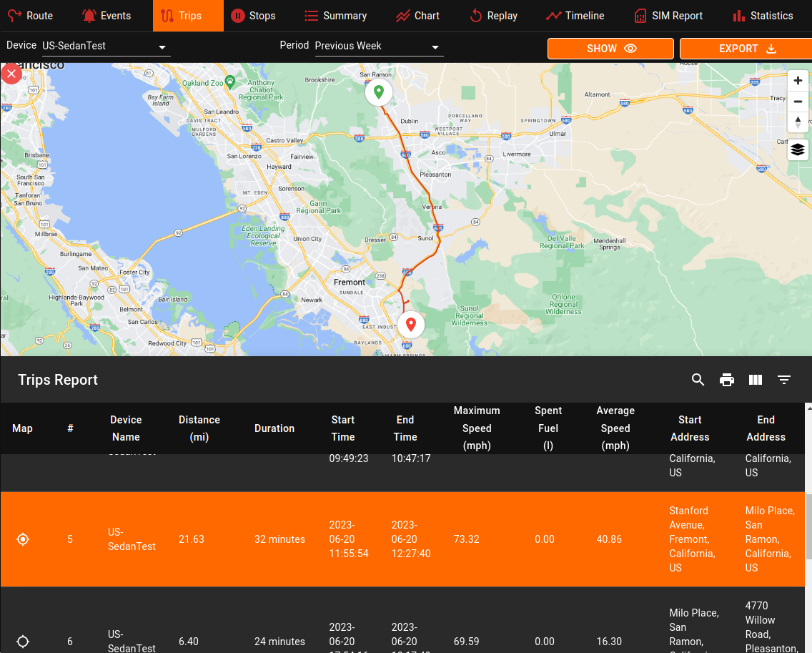Select the 73.32 maximum speed cell
Screen dimensions: 812x653
point(467,539)
